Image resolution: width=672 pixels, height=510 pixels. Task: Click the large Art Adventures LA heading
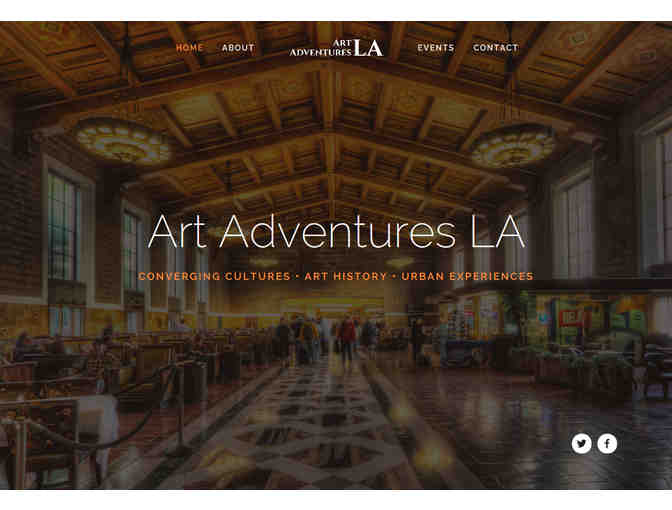coord(336,231)
